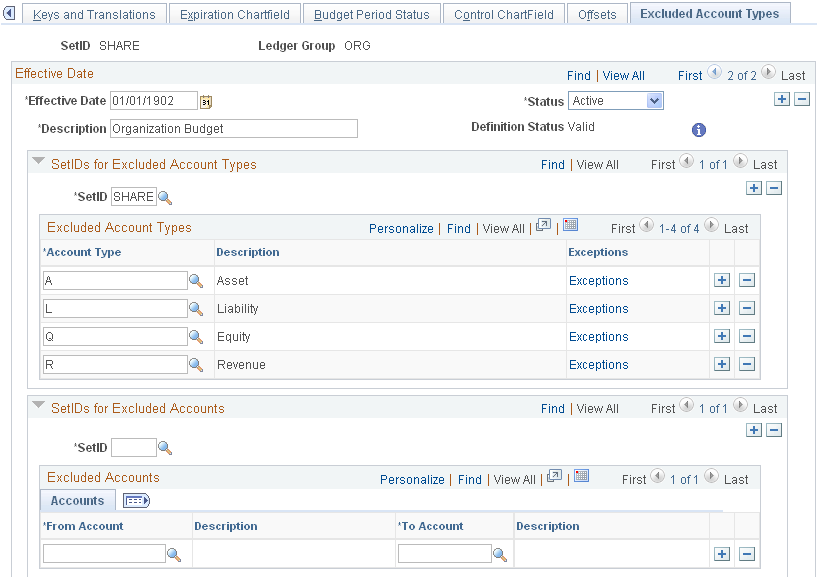Viewport: 817px width, 577px height.
Task: Look up Account Type A
Action: (x=196, y=281)
